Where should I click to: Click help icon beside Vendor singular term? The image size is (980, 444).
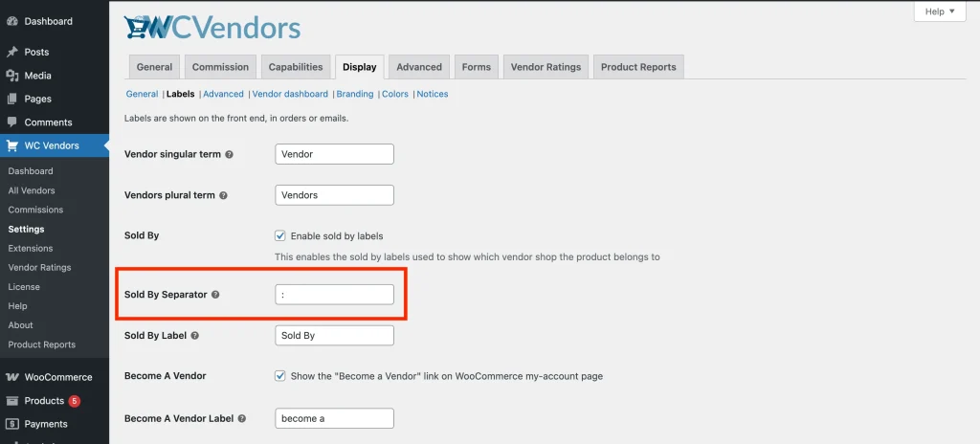[229, 154]
